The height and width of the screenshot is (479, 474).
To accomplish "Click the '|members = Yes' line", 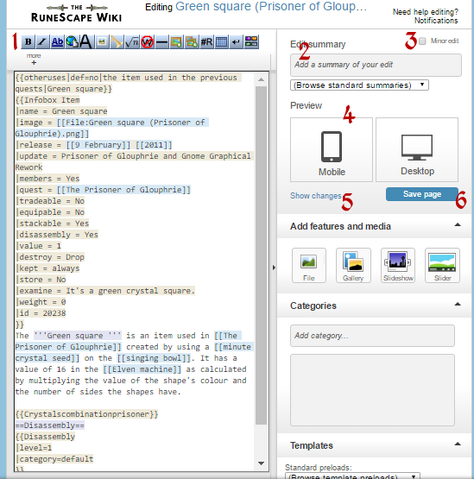I will 48,179.
